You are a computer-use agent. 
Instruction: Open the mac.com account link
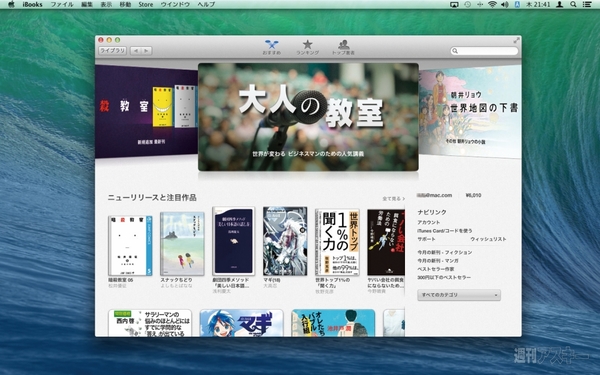(434, 195)
